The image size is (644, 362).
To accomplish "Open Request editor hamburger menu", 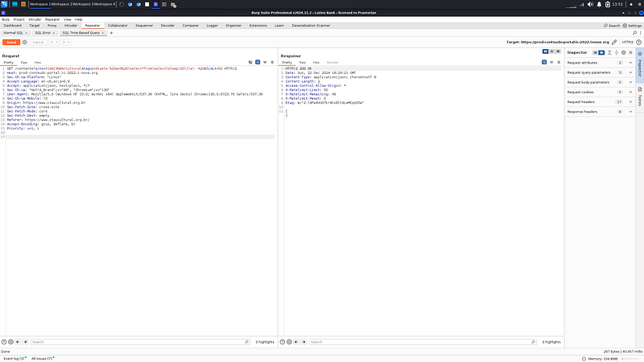I will [272, 63].
